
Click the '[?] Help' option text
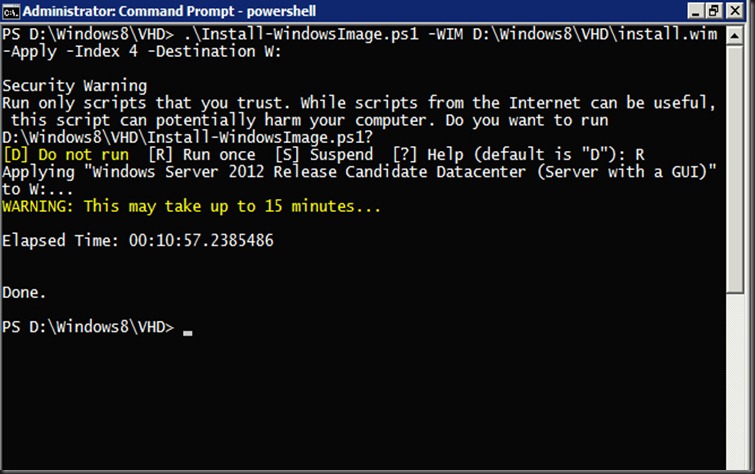click(428, 155)
